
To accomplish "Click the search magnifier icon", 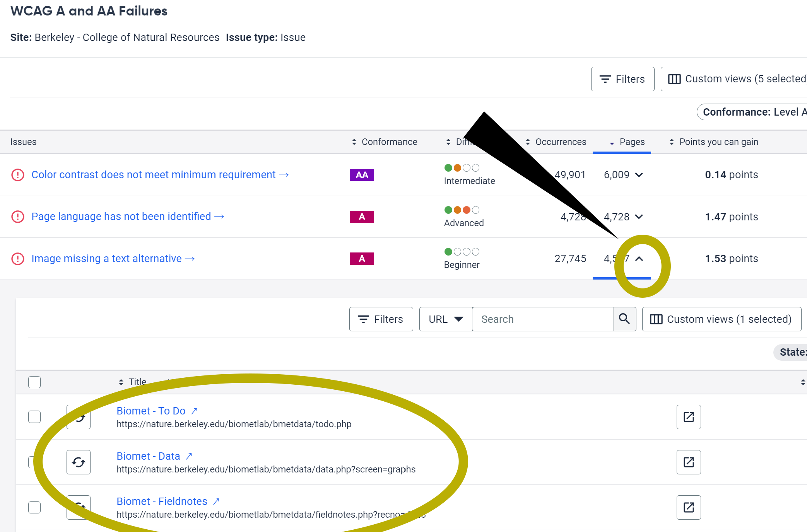I will (x=624, y=319).
